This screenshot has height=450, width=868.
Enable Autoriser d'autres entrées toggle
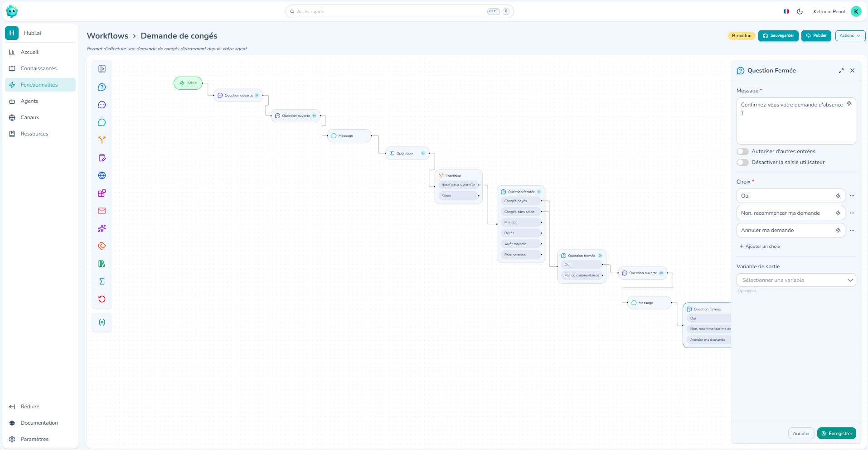pyautogui.click(x=742, y=151)
